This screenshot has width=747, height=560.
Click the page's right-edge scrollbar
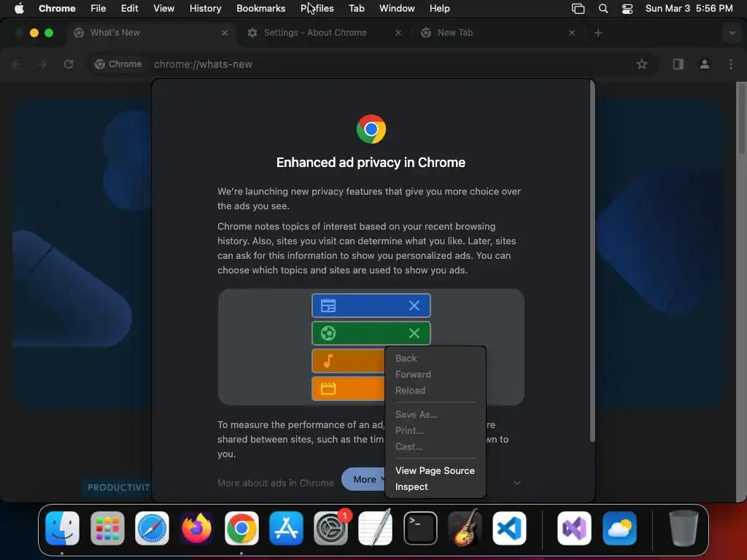point(741,118)
